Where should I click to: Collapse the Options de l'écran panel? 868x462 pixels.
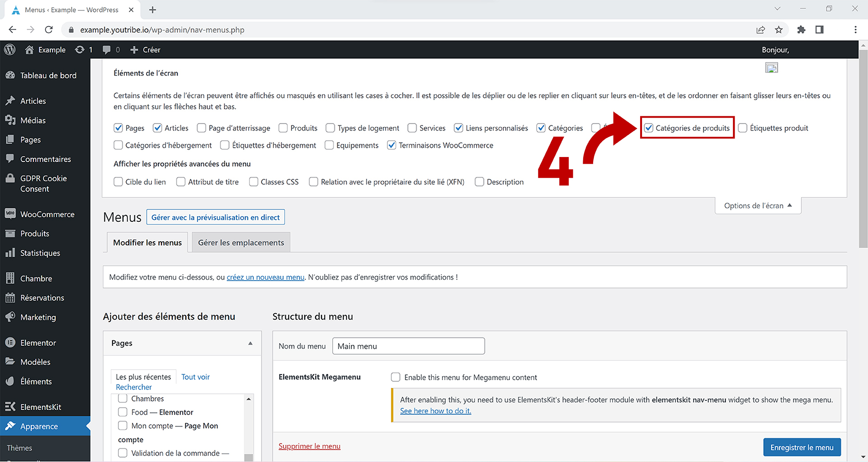758,206
